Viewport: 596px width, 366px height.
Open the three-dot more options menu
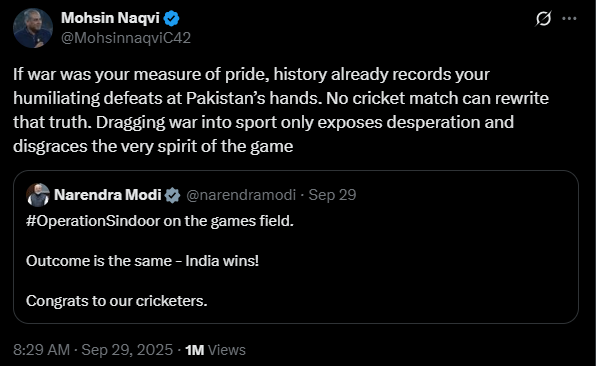click(x=569, y=18)
